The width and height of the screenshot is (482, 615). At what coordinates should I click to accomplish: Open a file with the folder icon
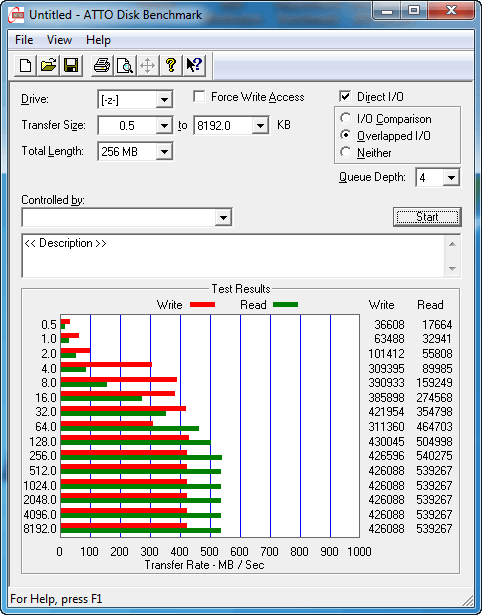click(x=48, y=65)
